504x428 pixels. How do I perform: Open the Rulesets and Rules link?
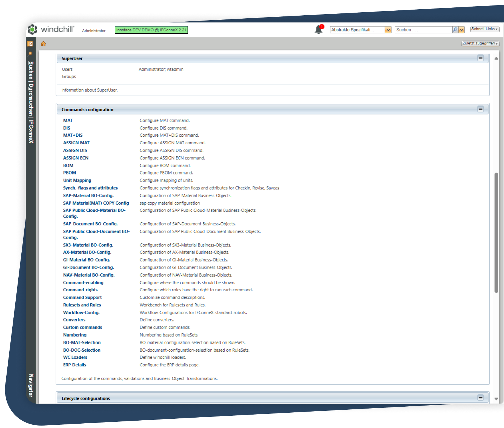coord(82,305)
